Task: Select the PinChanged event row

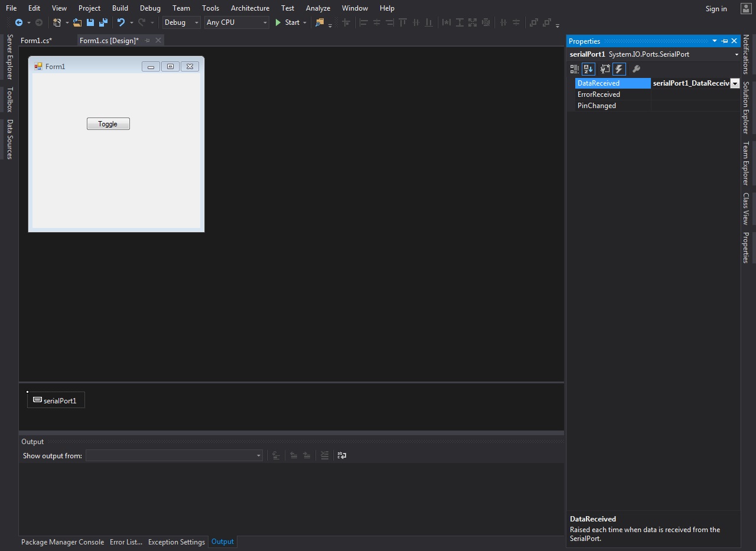Action: pyautogui.click(x=657, y=106)
